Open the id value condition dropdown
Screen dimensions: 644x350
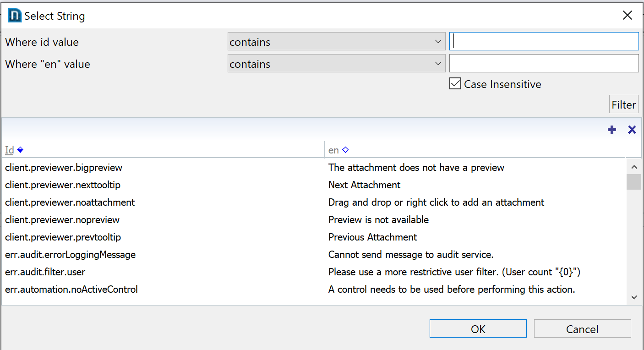[336, 42]
